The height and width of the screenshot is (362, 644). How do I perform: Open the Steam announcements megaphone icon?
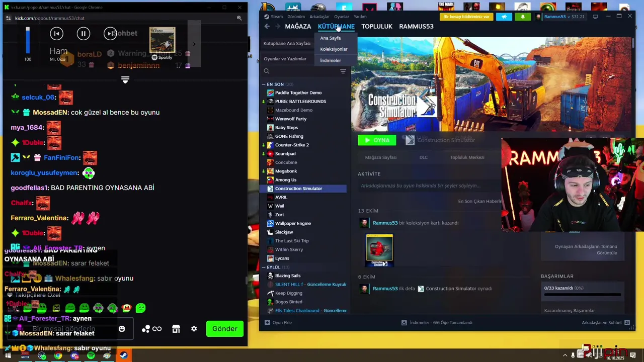504,17
